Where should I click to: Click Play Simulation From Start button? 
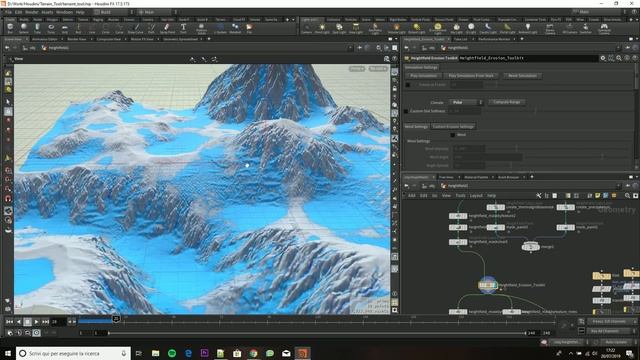[x=471, y=76]
